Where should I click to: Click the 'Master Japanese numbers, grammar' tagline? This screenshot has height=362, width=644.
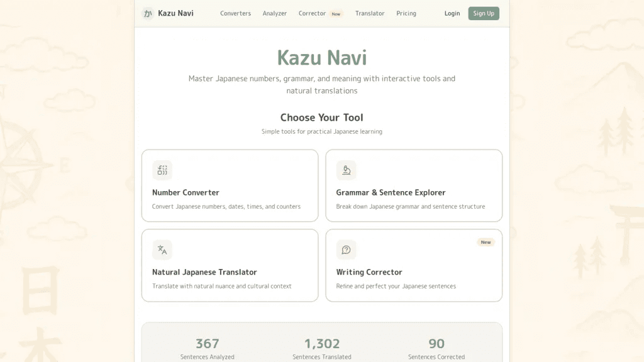[322, 85]
